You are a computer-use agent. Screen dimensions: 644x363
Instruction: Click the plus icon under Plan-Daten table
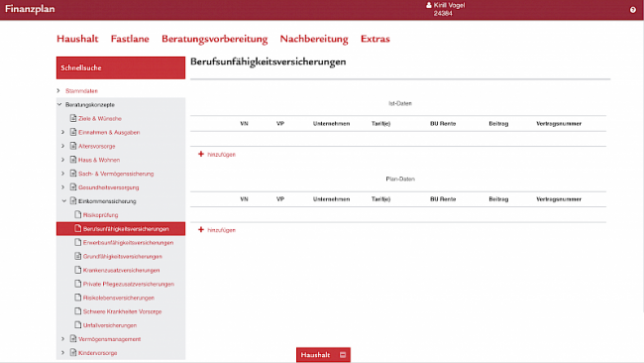click(201, 229)
